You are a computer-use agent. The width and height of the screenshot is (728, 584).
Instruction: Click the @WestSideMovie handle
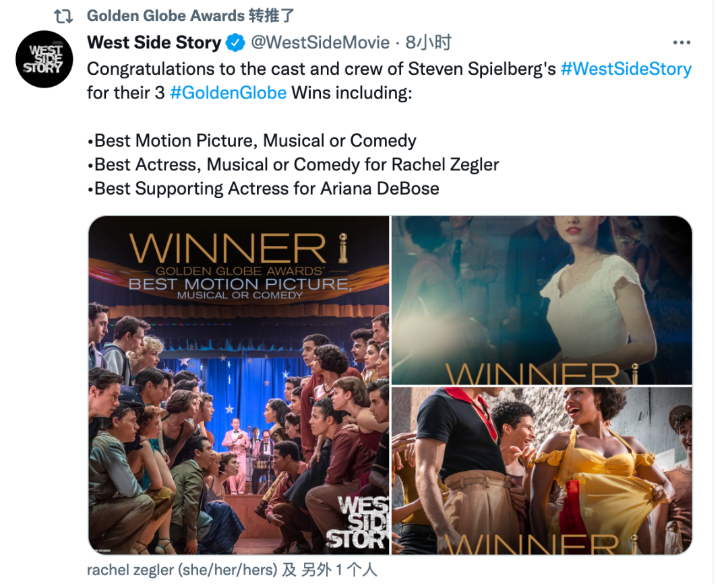click(320, 42)
